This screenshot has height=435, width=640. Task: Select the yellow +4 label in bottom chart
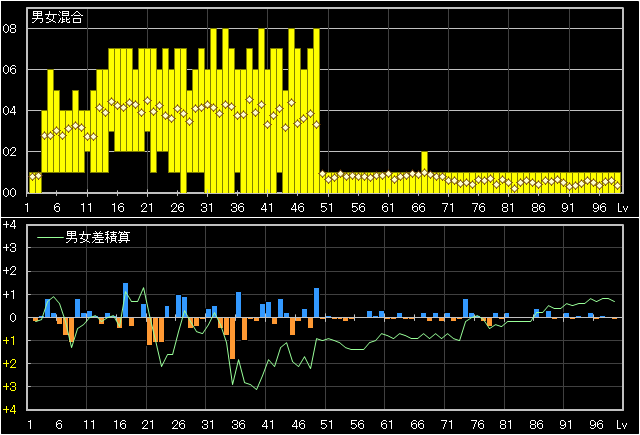[9, 410]
